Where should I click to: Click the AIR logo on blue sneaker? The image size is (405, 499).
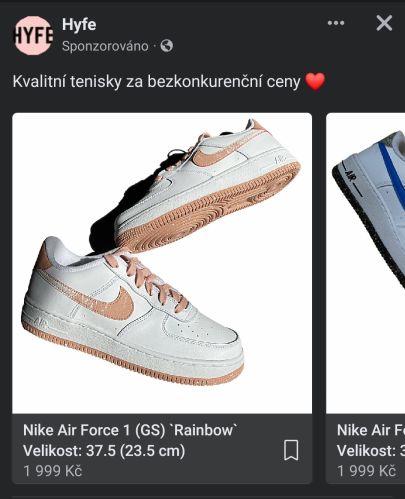pos(351,177)
